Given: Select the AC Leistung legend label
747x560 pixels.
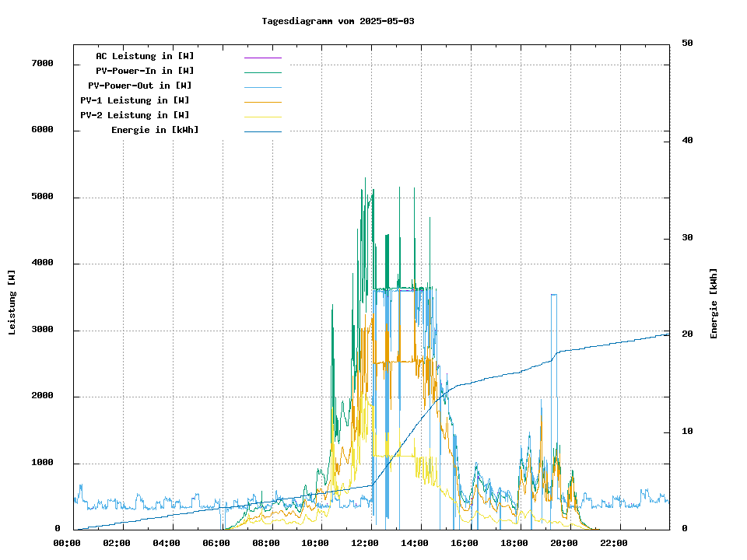Looking at the screenshot, I should 145,56.
